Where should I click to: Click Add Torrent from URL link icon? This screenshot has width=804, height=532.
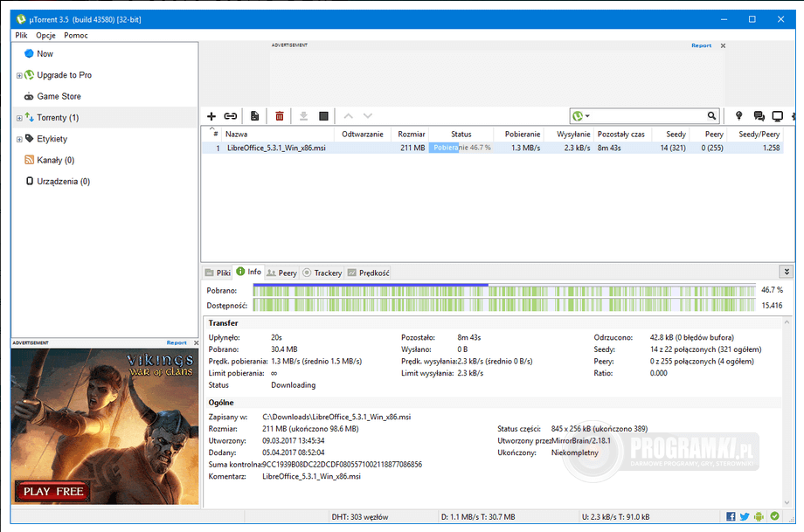pyautogui.click(x=230, y=116)
